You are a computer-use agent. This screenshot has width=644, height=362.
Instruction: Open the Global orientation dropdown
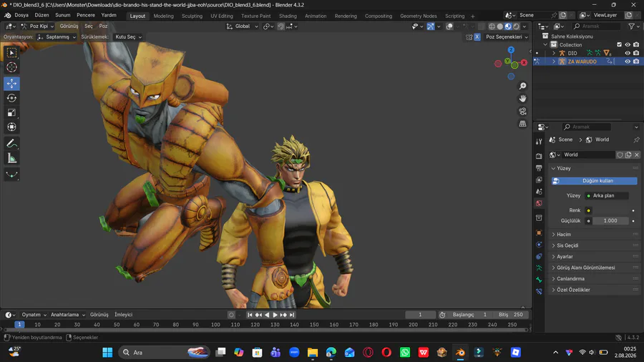[x=242, y=26]
